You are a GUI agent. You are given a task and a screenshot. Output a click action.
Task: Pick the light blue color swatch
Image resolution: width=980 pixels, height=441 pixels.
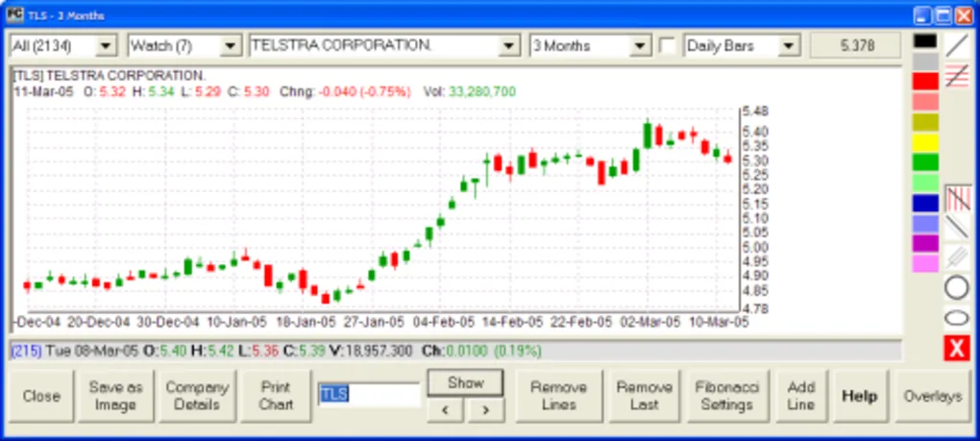925,224
